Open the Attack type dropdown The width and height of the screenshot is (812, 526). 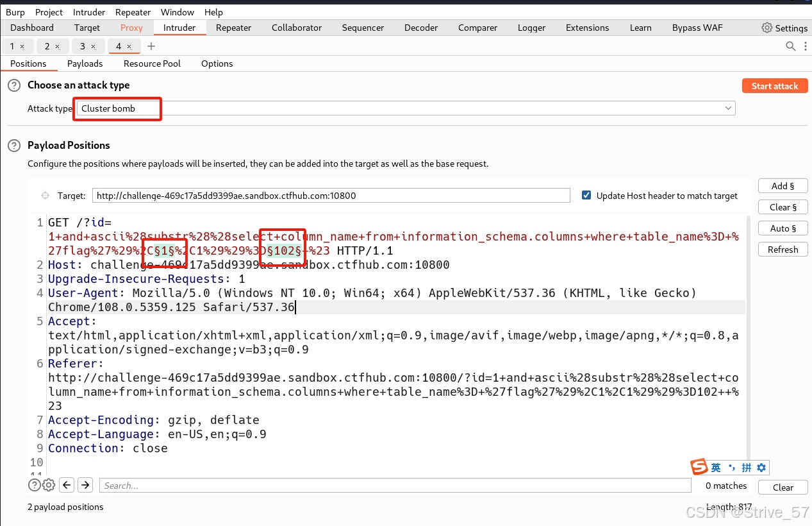click(x=405, y=108)
